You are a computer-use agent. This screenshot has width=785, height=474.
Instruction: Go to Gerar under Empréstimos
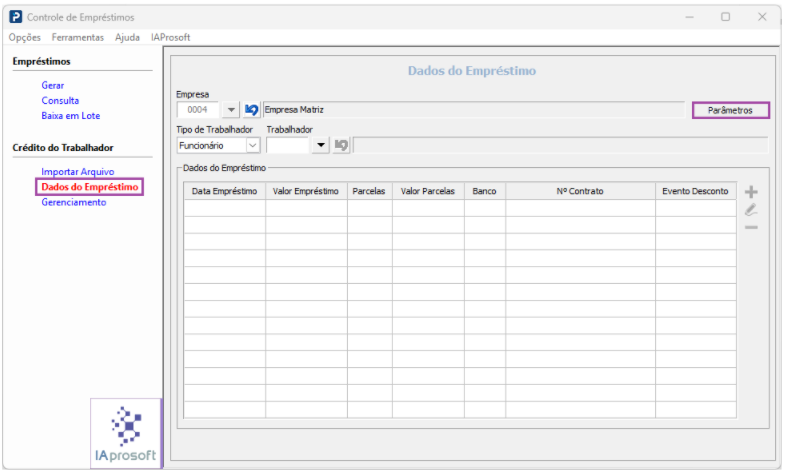click(x=53, y=86)
